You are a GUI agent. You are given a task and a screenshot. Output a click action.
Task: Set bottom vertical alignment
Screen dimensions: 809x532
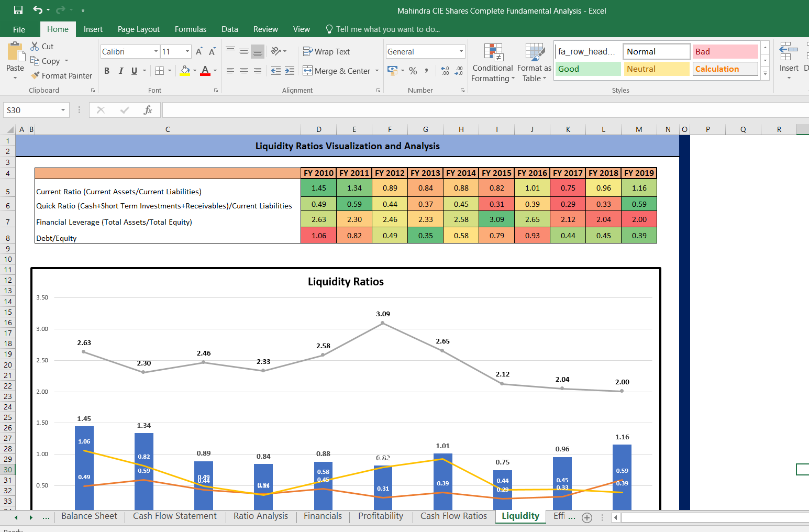point(257,51)
